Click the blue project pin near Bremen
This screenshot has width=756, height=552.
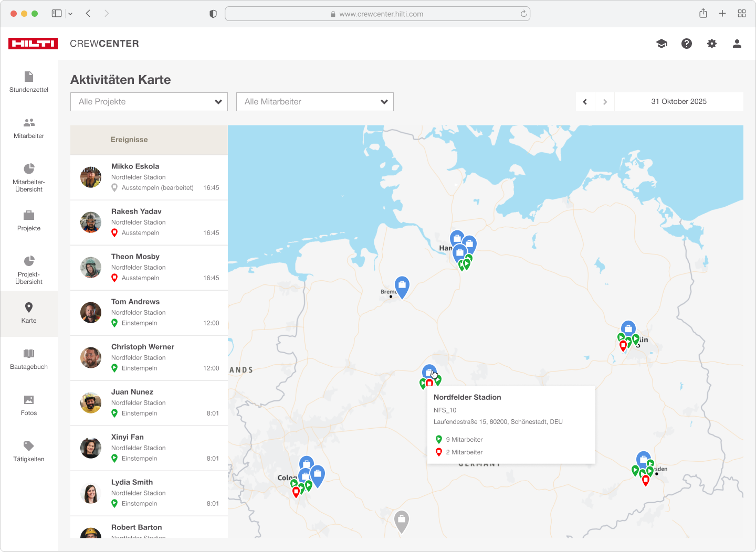(x=402, y=286)
